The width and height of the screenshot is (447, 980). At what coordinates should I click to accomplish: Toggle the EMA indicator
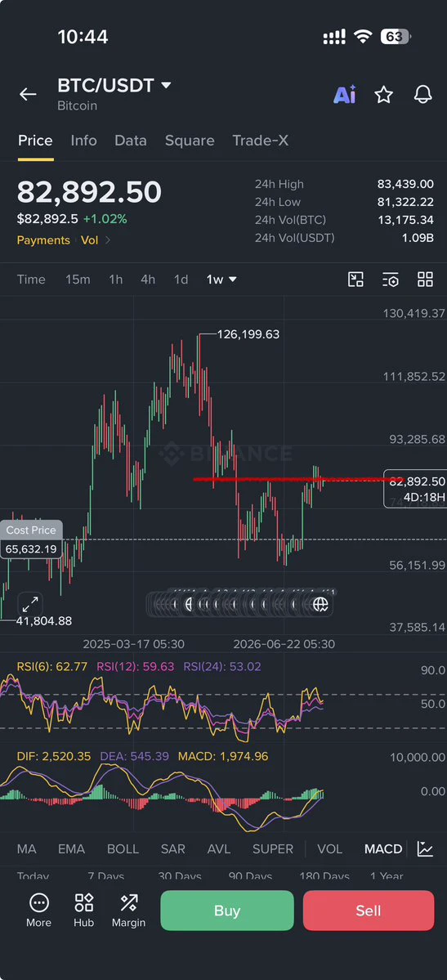click(x=71, y=848)
